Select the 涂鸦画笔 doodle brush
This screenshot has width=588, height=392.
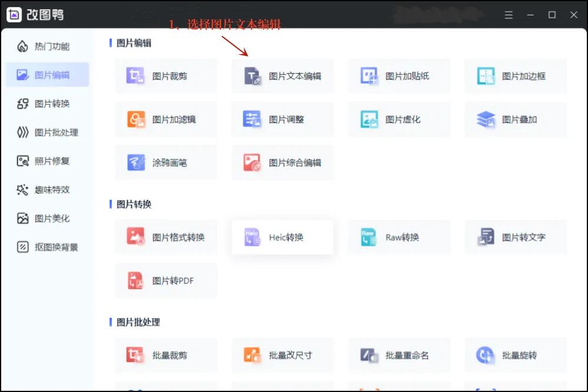coord(166,162)
